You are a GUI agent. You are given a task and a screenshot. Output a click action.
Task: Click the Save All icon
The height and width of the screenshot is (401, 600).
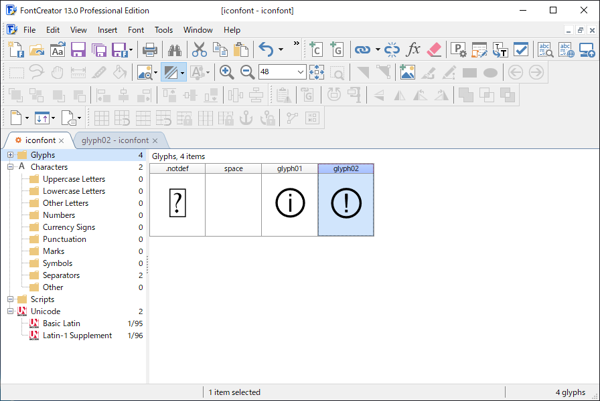[99, 50]
